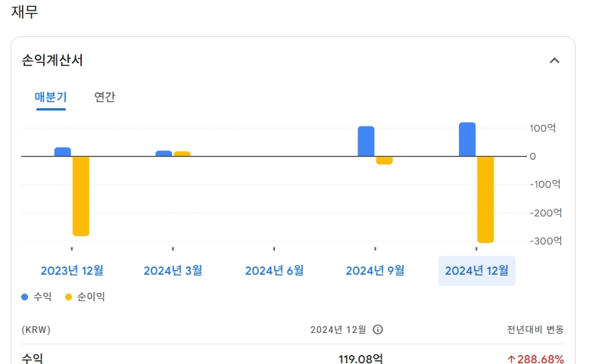
Task: Click the 수익 row label in the table
Action: pyautogui.click(x=33, y=358)
